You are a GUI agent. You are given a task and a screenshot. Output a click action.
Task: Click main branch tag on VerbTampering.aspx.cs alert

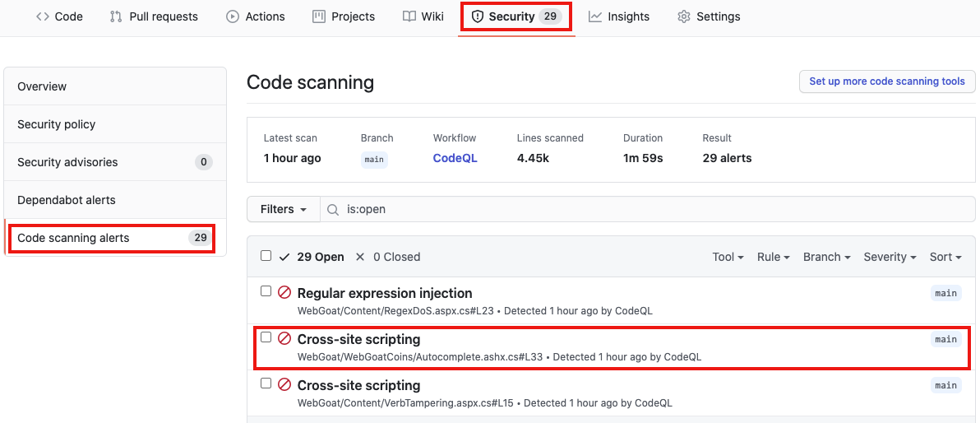tap(945, 385)
